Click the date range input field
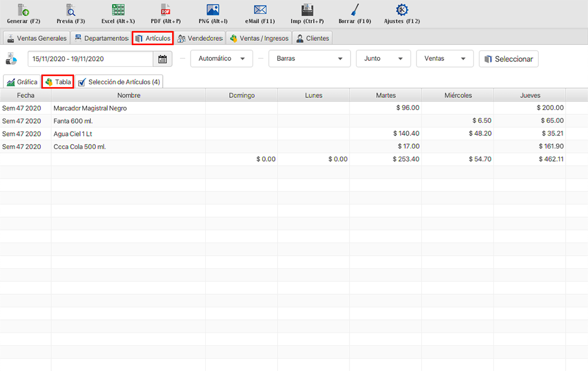Viewport: 588px width, 371px height. 90,59
